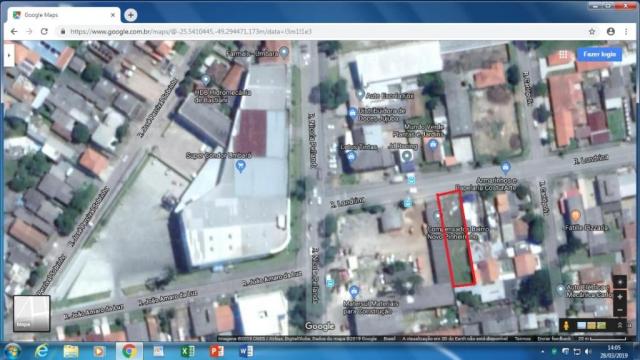The width and height of the screenshot is (640, 360).
Task: Click the Auto Elétrica e Mecânica marker
Action: coord(561,290)
